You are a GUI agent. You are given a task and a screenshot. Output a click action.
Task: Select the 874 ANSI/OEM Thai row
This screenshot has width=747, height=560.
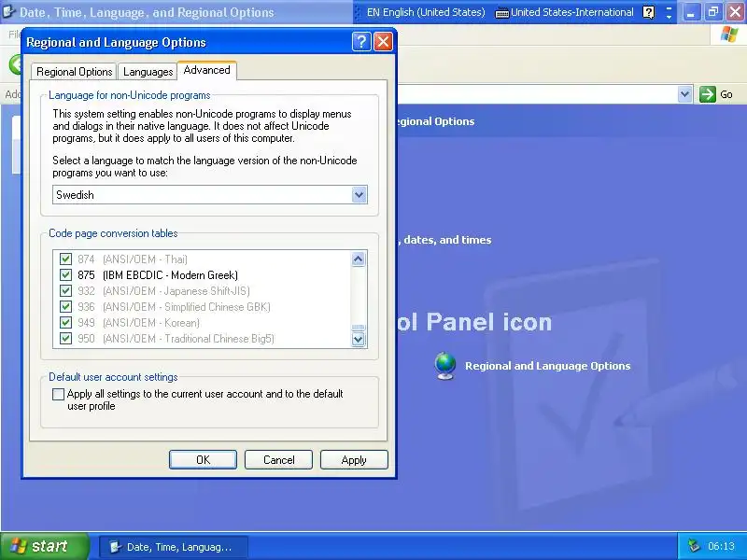click(x=133, y=259)
